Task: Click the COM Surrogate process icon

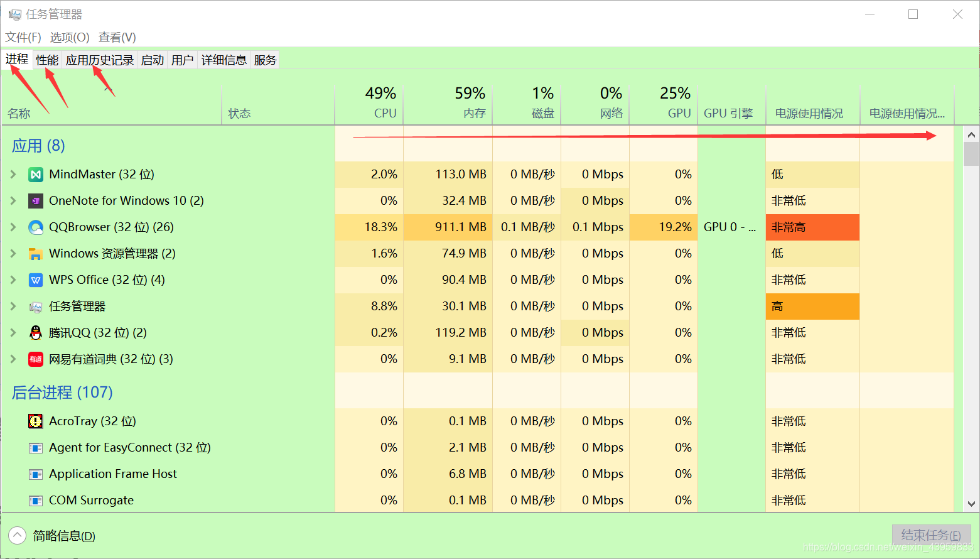Action: coord(36,501)
